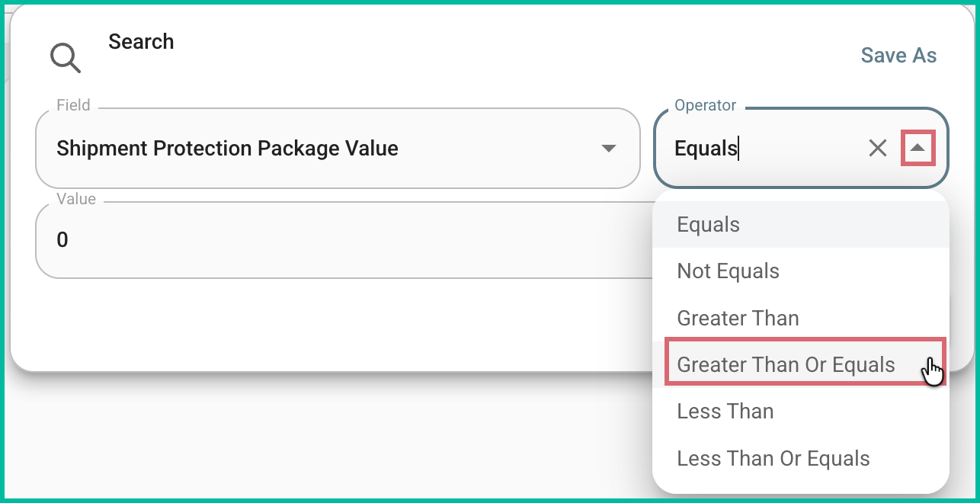
Task: Click the search magnifier icon
Action: 65,56
